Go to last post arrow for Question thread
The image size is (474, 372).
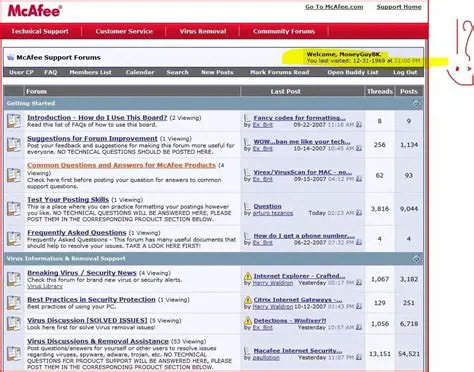[x=359, y=213]
